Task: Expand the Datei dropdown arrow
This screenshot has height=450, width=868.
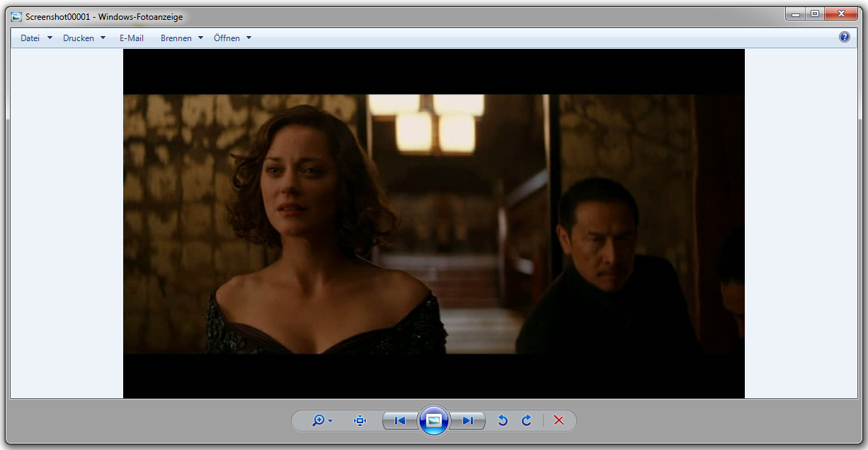Action: 50,38
